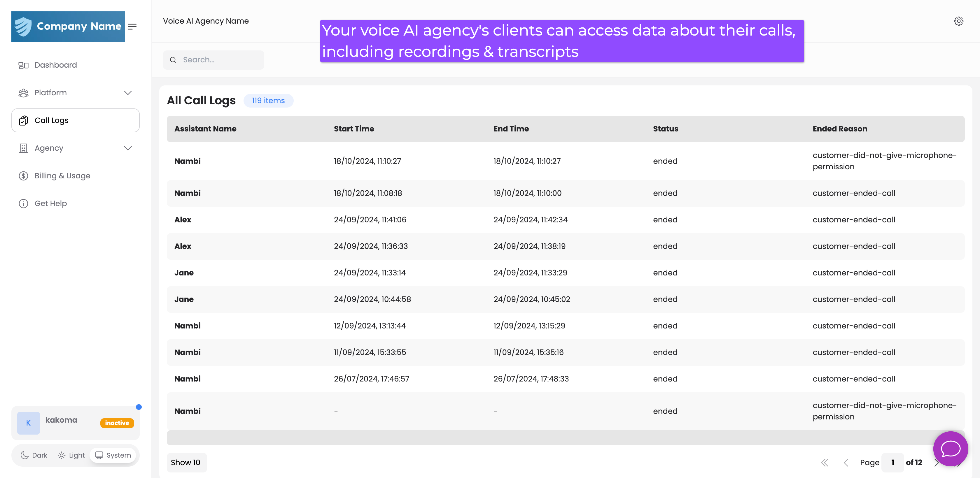Click the Search input field

coord(221,60)
